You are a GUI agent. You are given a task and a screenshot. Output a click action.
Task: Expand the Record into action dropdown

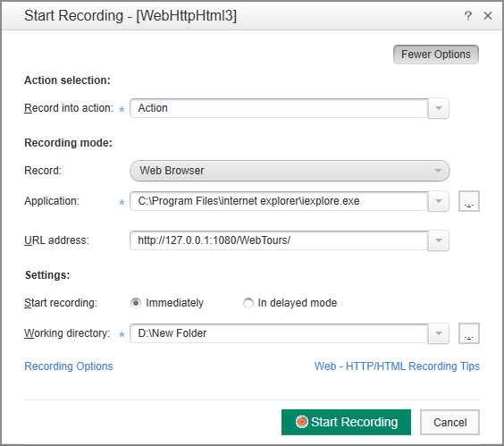439,108
